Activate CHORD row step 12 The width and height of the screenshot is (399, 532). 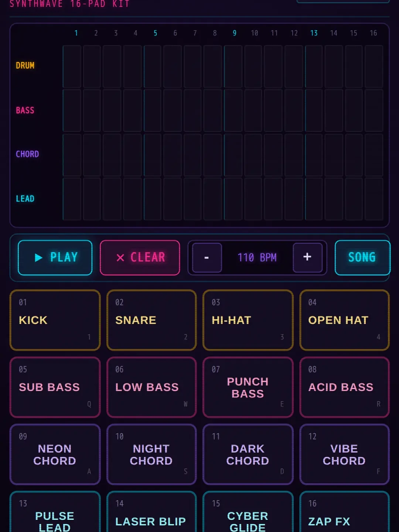click(x=294, y=155)
